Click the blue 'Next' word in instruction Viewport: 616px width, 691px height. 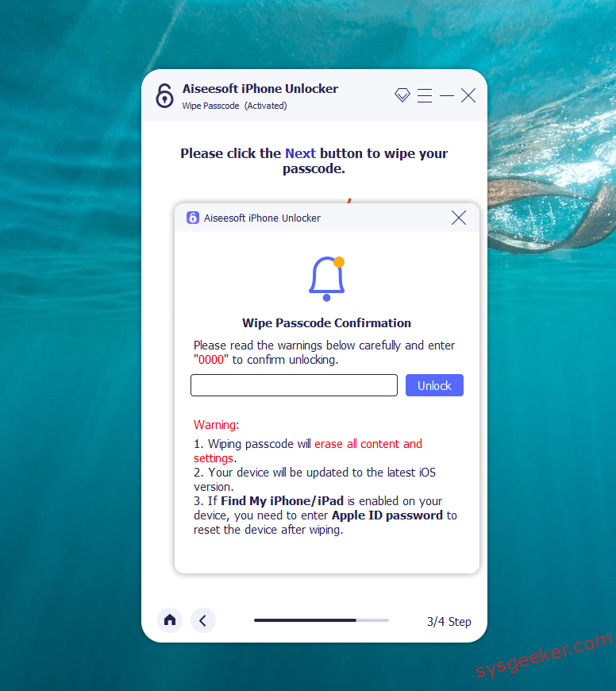tap(300, 153)
